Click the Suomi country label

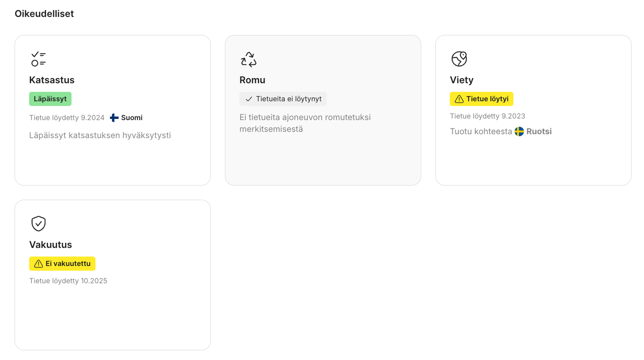(x=132, y=117)
